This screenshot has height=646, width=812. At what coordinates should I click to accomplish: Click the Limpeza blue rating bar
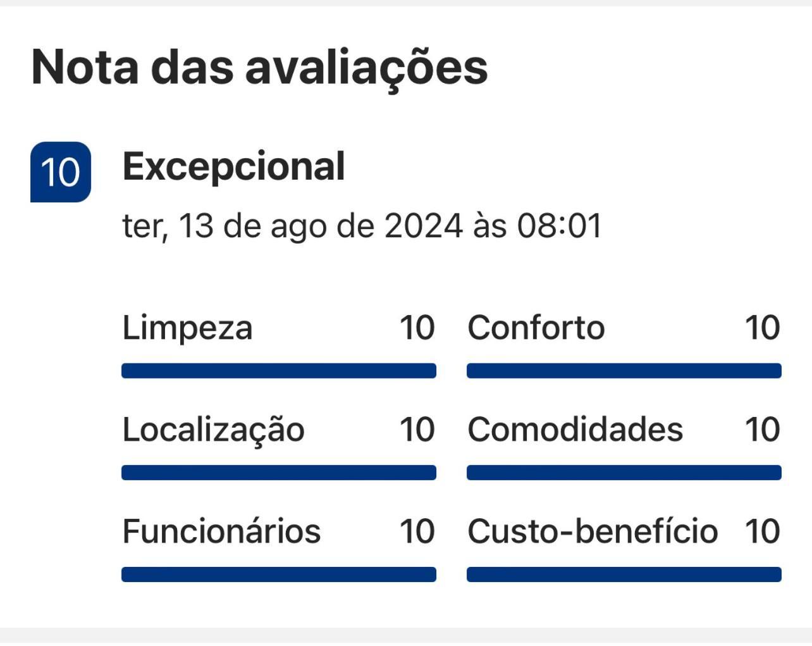click(279, 371)
